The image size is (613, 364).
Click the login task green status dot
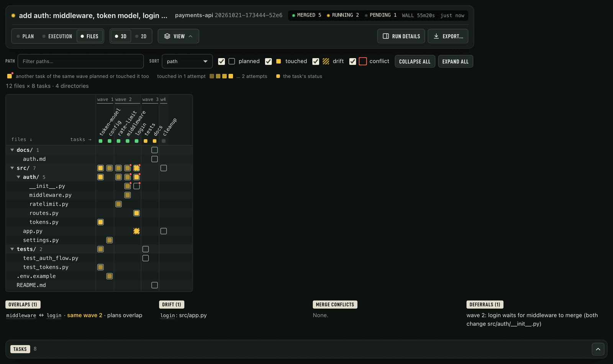pyautogui.click(x=136, y=141)
